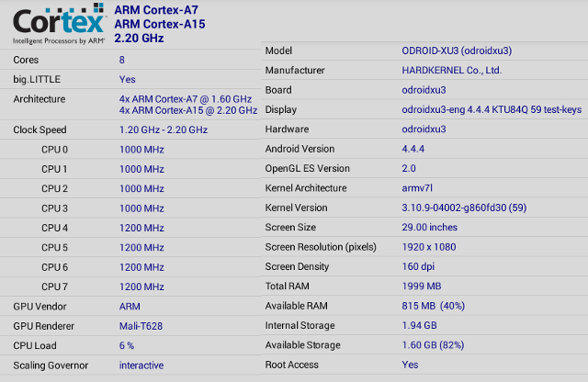Select the 'ARM Cortex-A7' heading text
Viewport: 588px width, 382px height.
[x=156, y=10]
